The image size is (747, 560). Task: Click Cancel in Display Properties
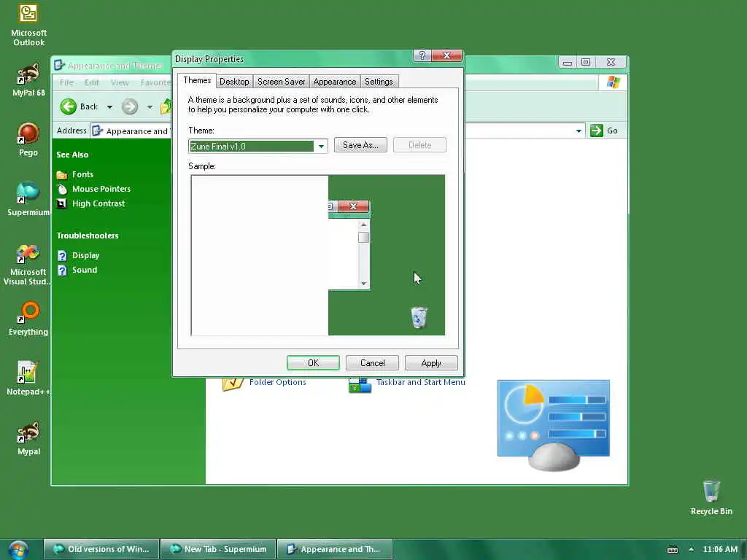pos(372,363)
